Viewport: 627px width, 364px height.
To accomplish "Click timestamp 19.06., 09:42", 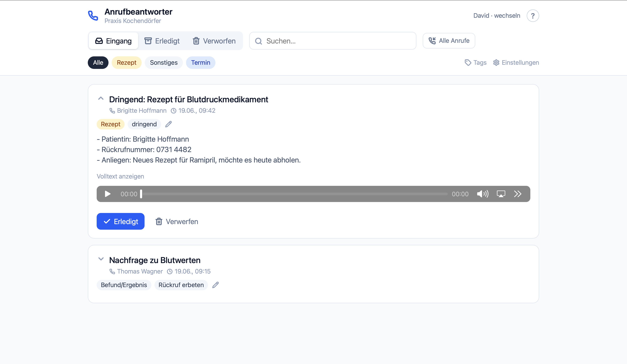I will pyautogui.click(x=197, y=111).
